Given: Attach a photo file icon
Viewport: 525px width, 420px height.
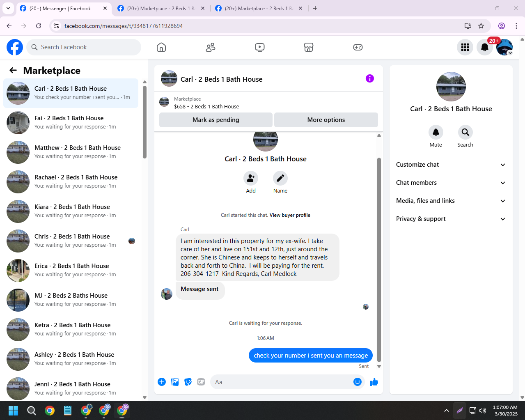Looking at the screenshot, I should [175, 382].
